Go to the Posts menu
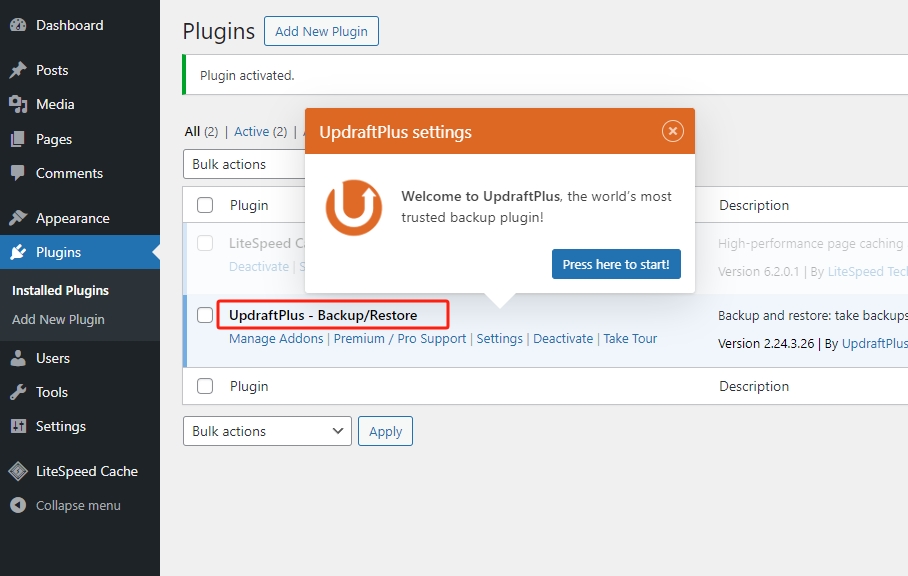 pyautogui.click(x=52, y=70)
